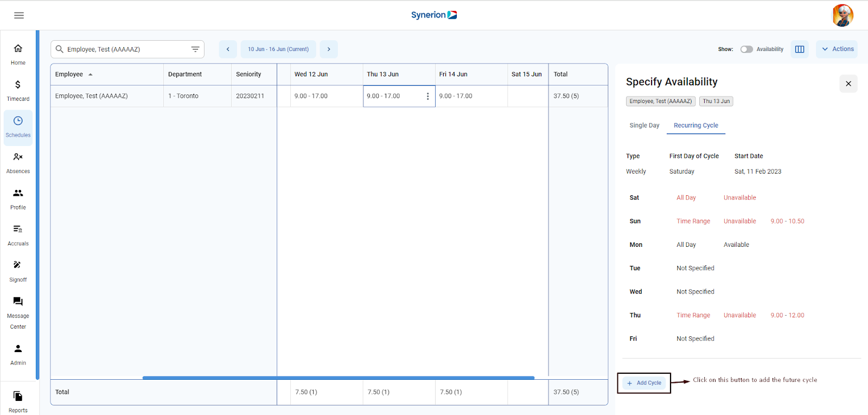This screenshot has height=415, width=868.
Task: Select the Fri 14 Jun 9.00 - 17.00 shift
Action: (471, 96)
